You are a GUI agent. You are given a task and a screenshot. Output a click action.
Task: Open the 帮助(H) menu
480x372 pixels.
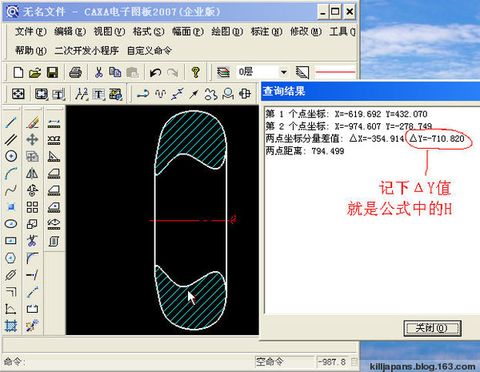tap(30, 51)
